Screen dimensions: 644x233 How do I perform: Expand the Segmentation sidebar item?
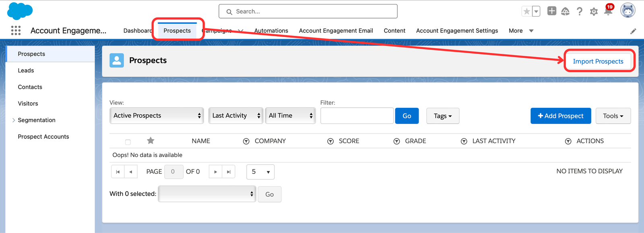[x=14, y=120]
